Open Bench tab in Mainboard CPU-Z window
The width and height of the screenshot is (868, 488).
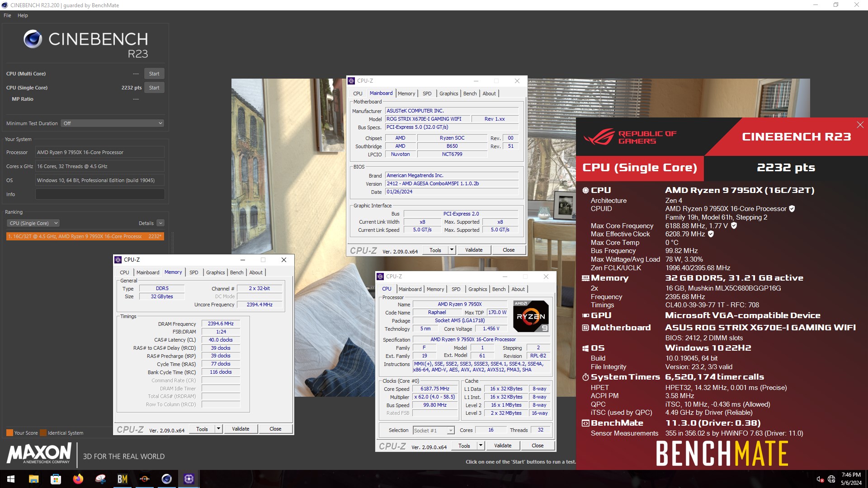(x=470, y=94)
